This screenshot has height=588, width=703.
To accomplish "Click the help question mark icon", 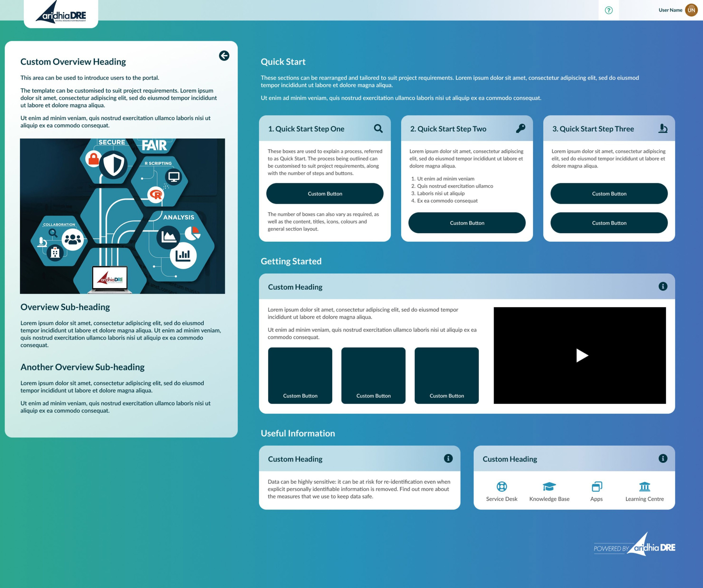I will (609, 10).
